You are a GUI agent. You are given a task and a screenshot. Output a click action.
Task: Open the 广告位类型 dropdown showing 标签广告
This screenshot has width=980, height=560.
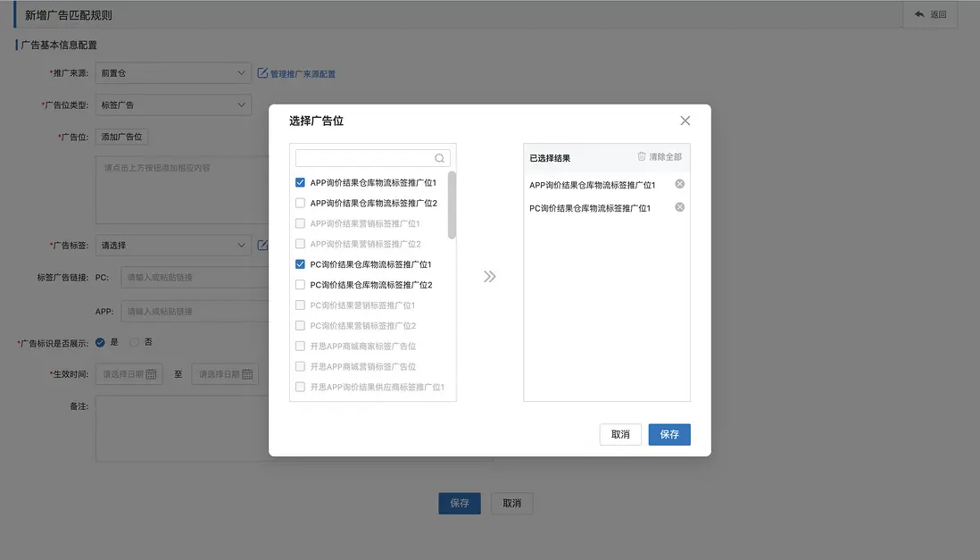(173, 105)
